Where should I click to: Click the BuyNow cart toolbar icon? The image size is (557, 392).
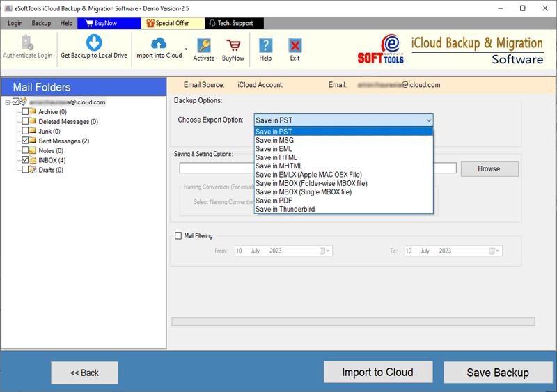click(x=233, y=45)
